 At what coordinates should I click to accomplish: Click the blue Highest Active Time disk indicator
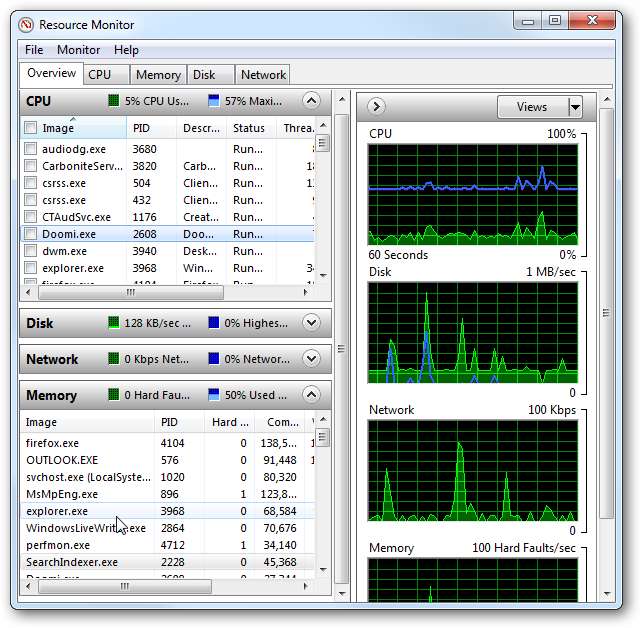(x=213, y=323)
